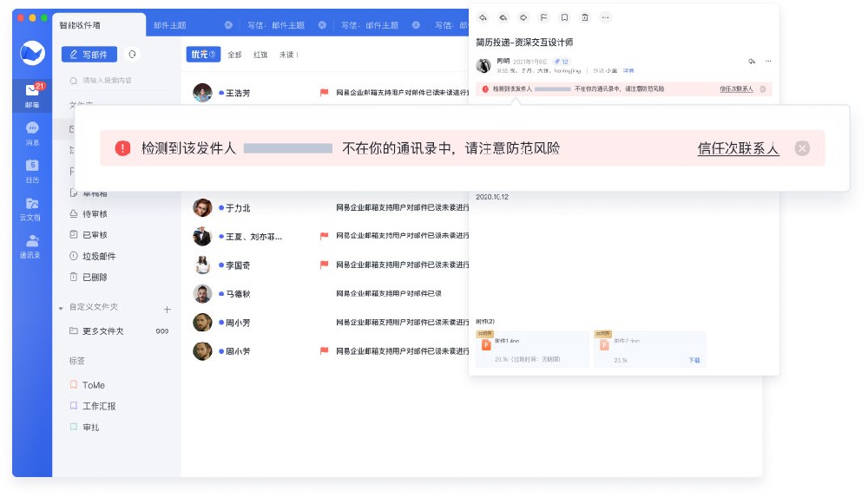Open the three-dot more menu in email toolbar
Screen dimensions: 868x497
pos(605,17)
